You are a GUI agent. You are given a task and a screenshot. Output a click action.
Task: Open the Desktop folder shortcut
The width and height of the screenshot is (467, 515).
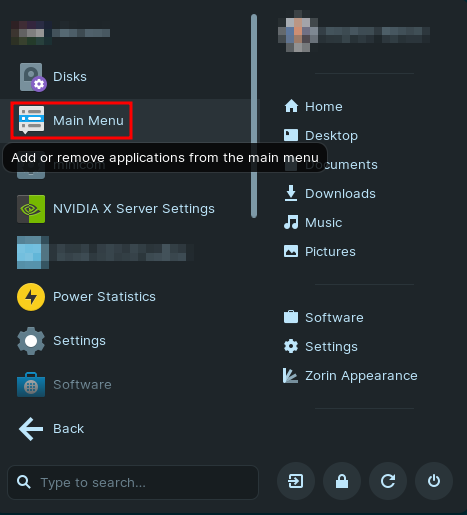coord(321,136)
